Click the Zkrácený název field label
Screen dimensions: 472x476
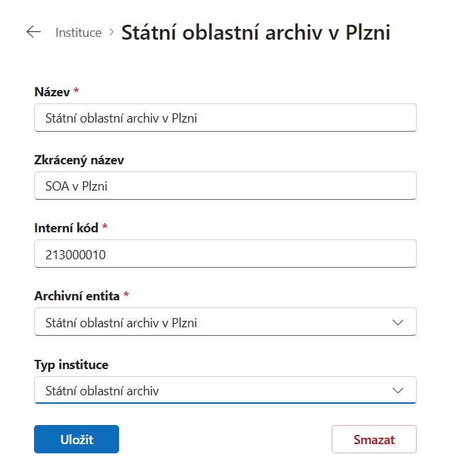click(79, 160)
